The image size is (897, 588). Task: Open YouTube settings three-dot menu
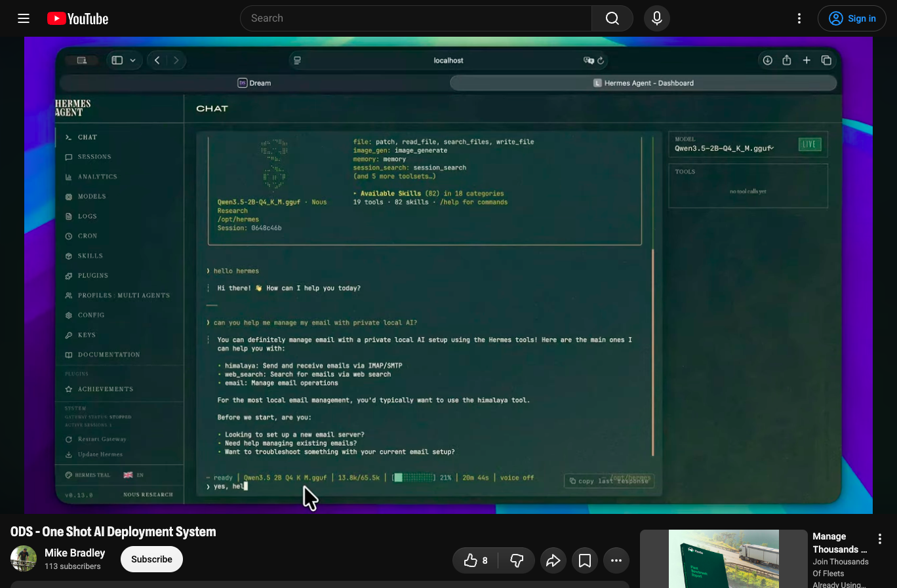(x=799, y=18)
